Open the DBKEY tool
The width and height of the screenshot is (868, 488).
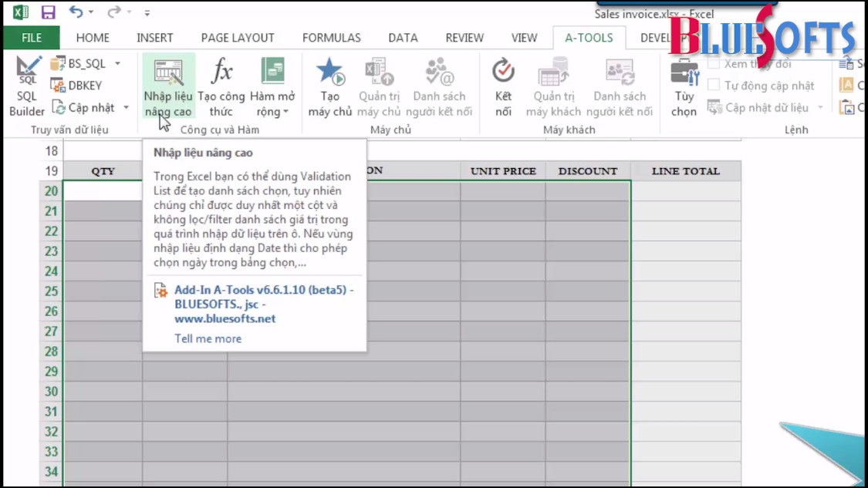point(76,86)
